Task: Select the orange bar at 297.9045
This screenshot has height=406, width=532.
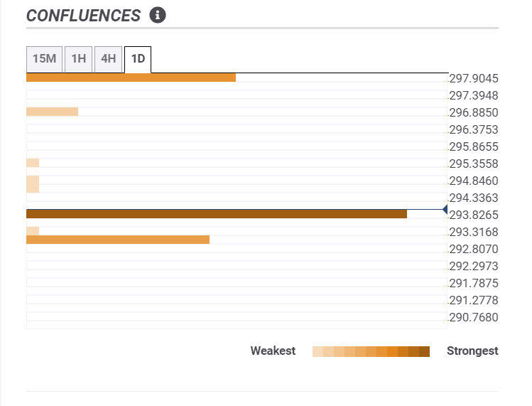Action: [x=131, y=77]
